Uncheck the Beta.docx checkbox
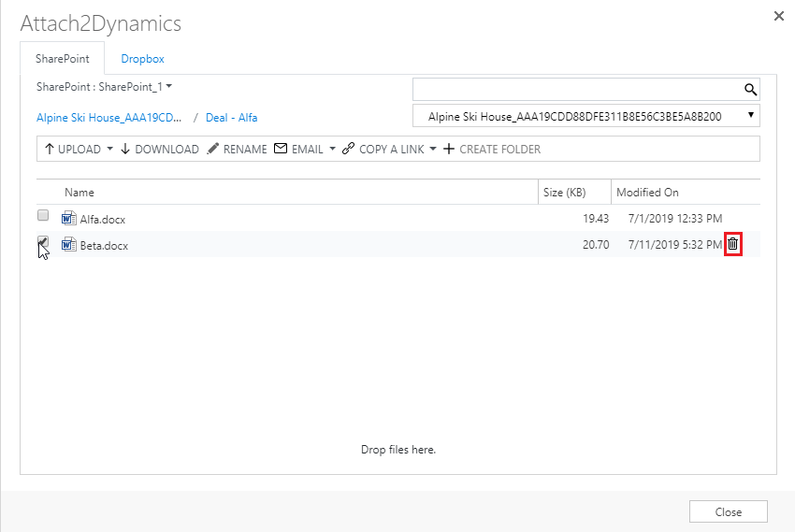 [43, 241]
